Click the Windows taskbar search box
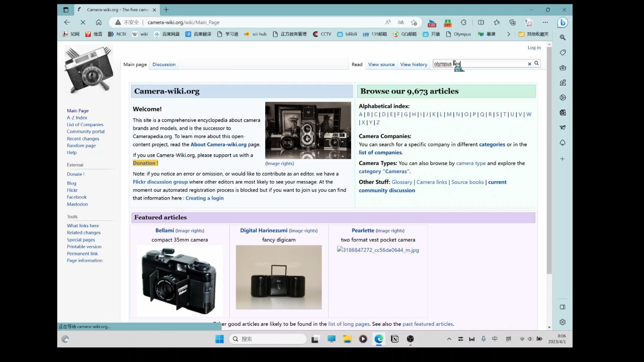This screenshot has width=644, height=362. pos(268,339)
